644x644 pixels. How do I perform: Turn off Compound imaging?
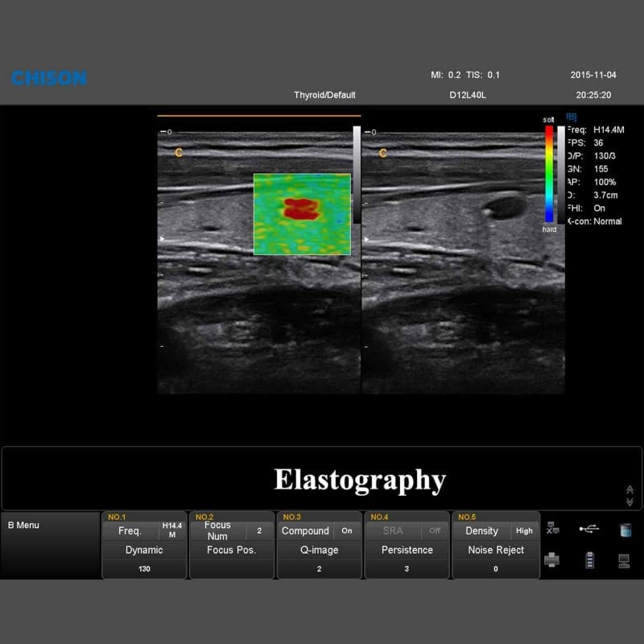(347, 531)
